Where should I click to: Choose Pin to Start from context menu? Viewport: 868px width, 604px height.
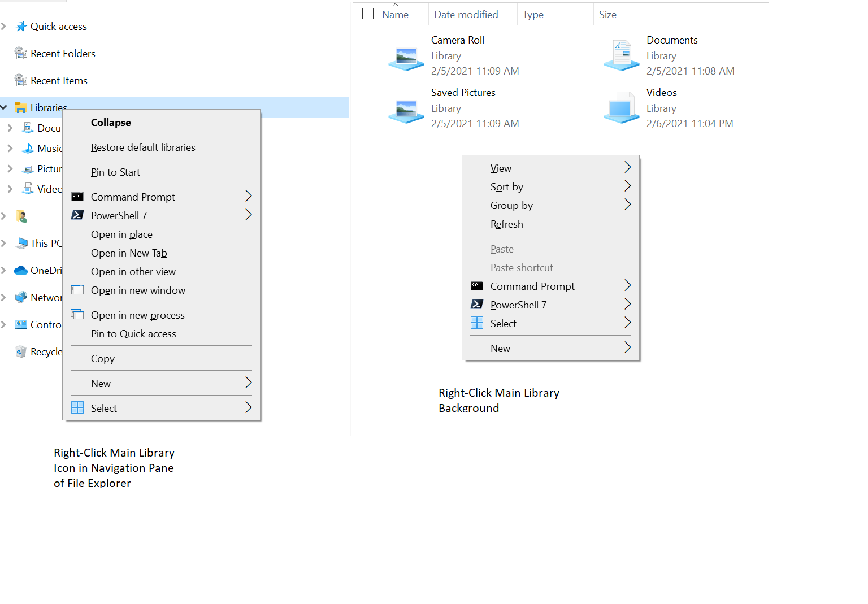point(115,172)
